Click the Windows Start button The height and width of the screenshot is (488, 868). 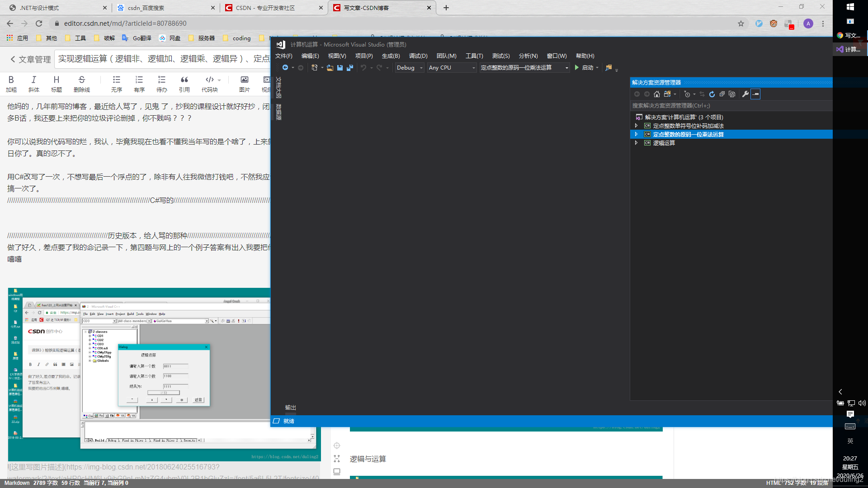[850, 7]
